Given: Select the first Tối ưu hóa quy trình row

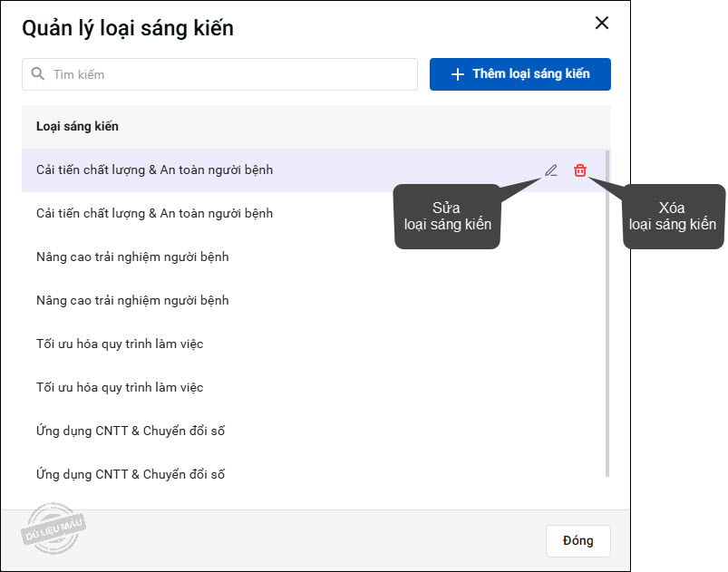Looking at the screenshot, I should pos(120,344).
